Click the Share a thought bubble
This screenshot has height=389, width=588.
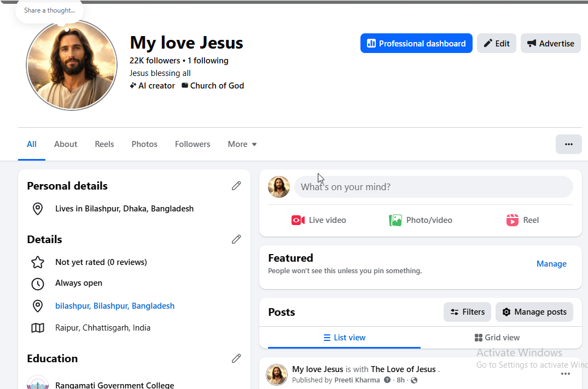49,10
